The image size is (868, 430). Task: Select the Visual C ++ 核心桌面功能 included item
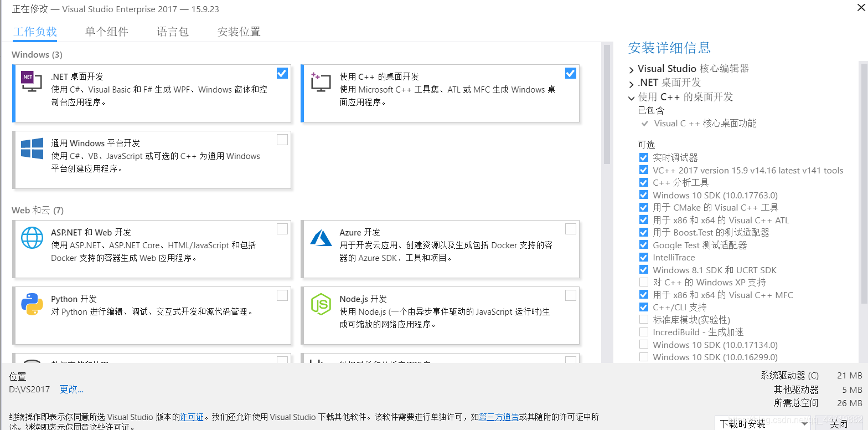[705, 123]
